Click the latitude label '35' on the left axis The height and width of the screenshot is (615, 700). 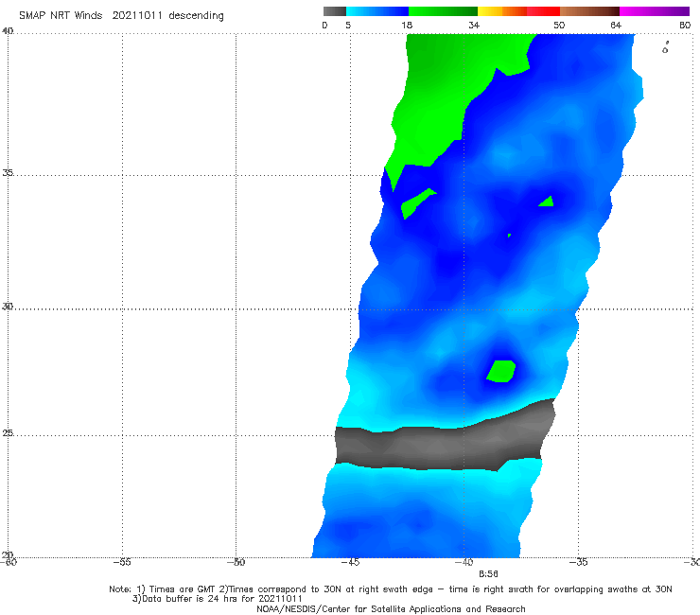(8, 172)
